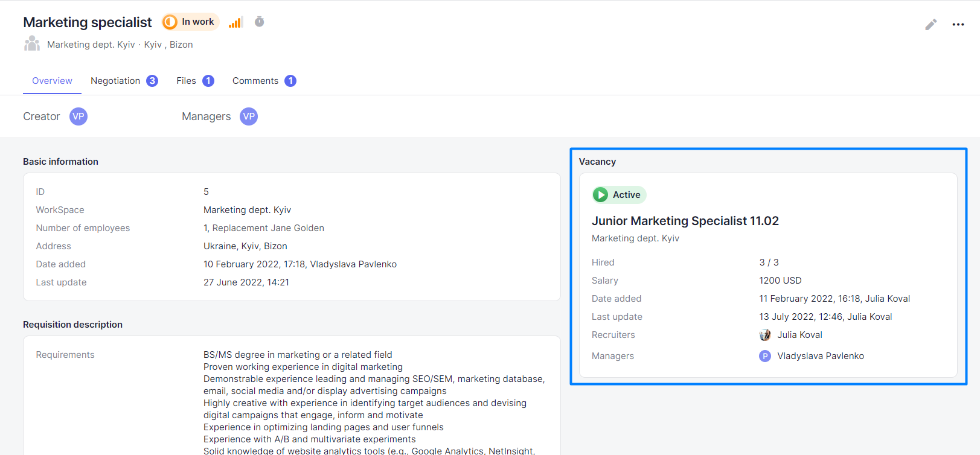Click the department group icon near Marketing dept.

tap(32, 44)
